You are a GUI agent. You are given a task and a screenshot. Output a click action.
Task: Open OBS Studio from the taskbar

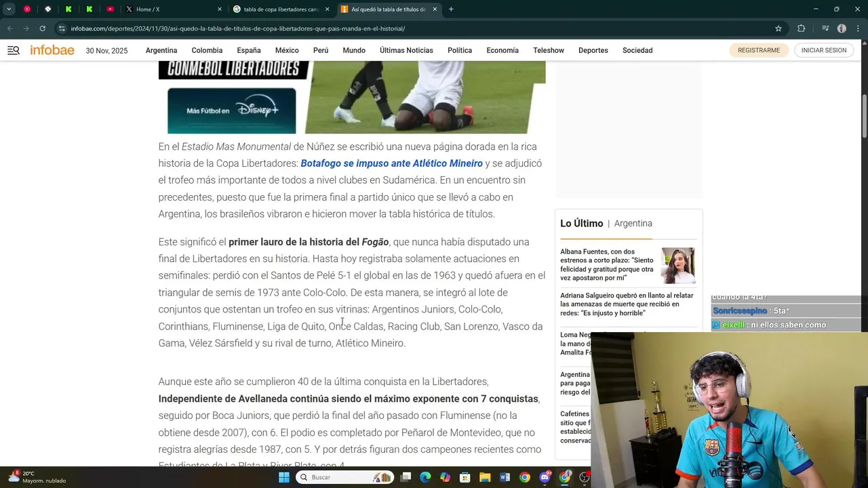click(x=585, y=477)
